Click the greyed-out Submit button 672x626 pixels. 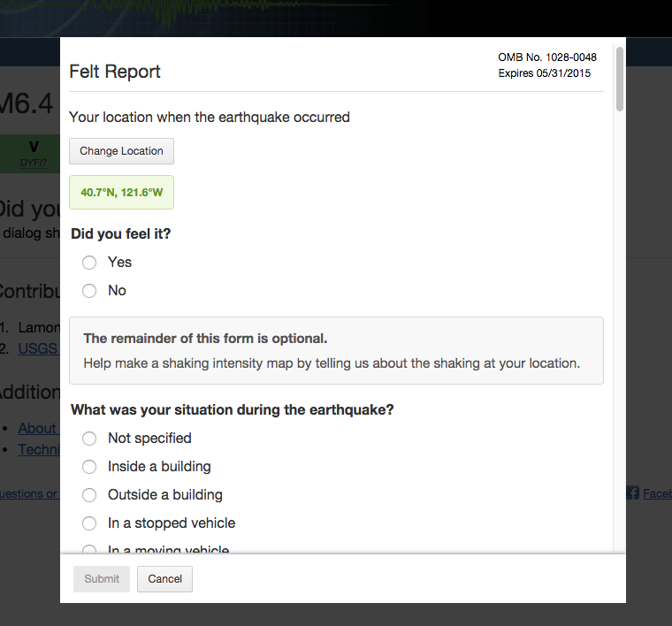[102, 579]
